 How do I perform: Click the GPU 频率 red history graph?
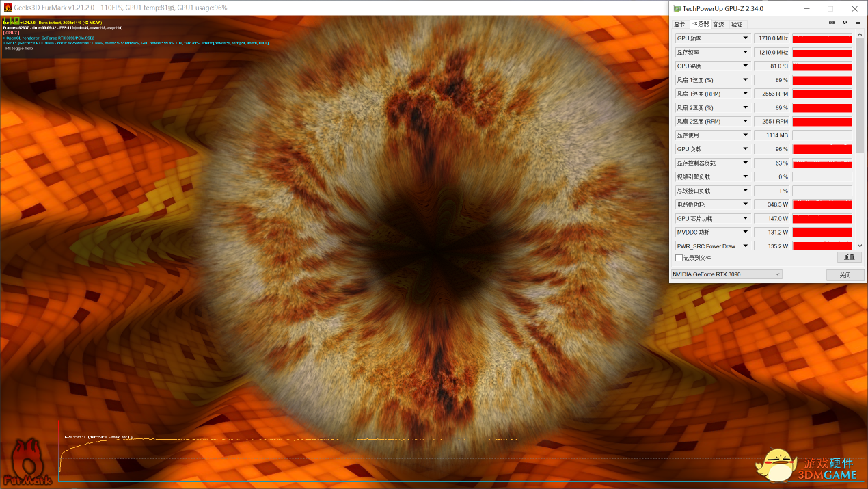coord(822,38)
